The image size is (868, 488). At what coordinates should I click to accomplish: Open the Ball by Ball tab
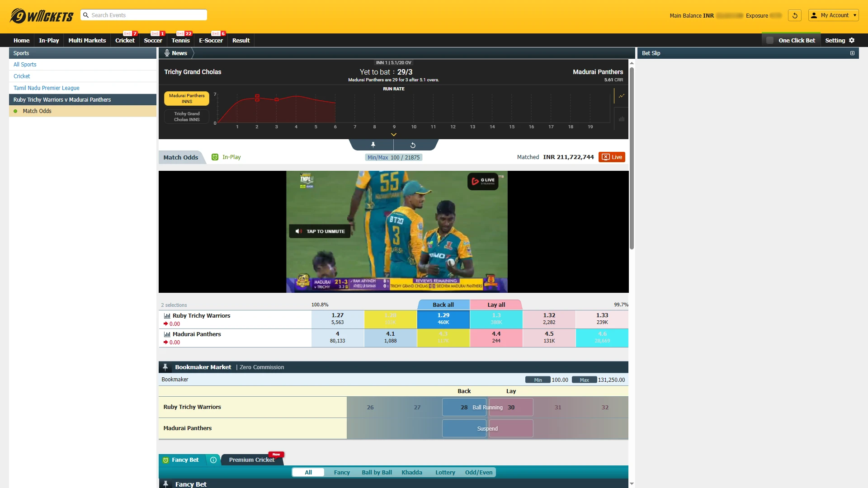tap(377, 472)
